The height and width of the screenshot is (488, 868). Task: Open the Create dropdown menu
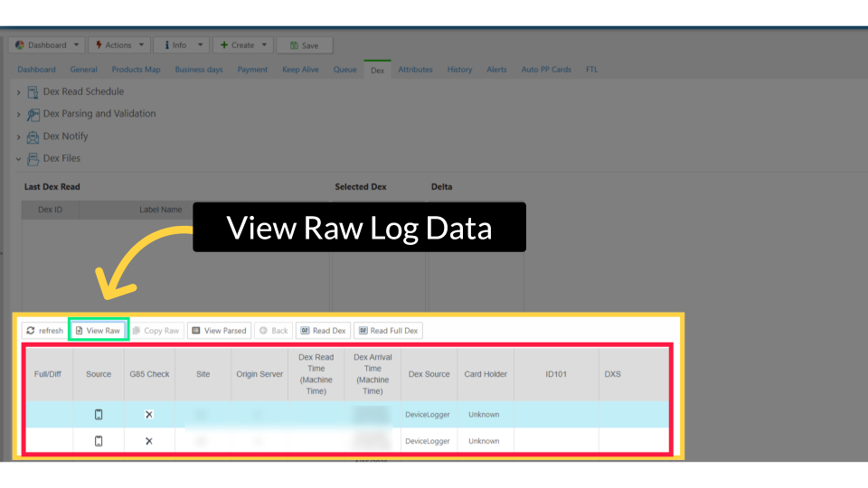click(x=242, y=45)
